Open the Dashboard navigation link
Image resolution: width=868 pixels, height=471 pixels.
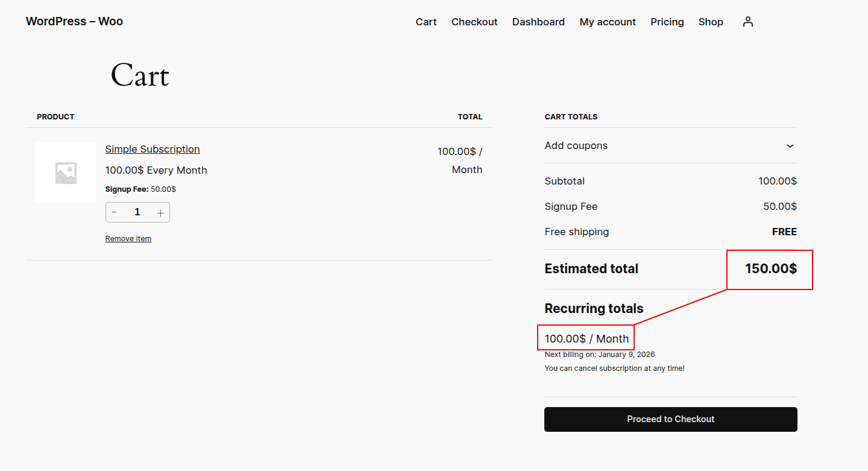[538, 22]
